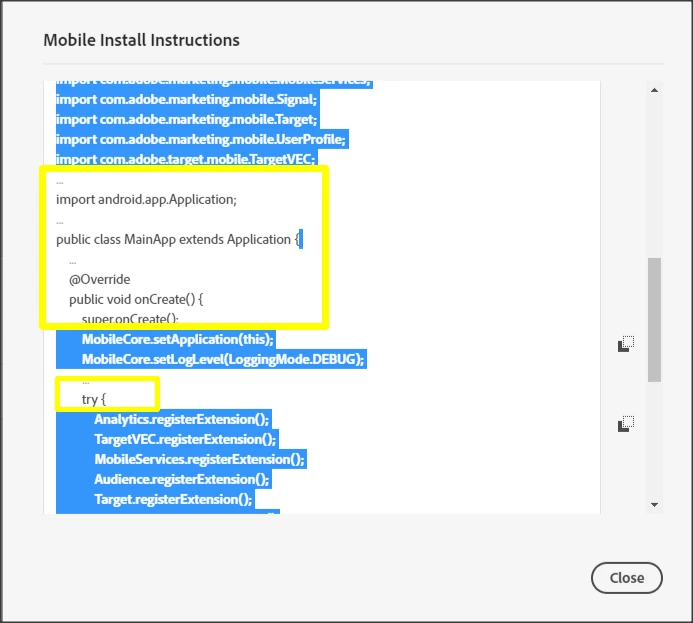Click the '@Override' annotation line
Screen dimensions: 693x623
(x=99, y=280)
